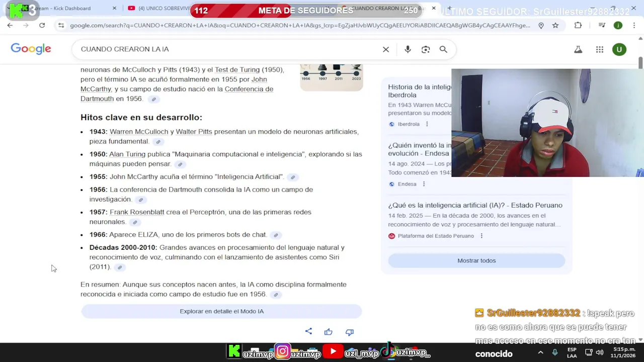Open site information icon in address bar
Image resolution: width=644 pixels, height=362 pixels.
point(61,25)
